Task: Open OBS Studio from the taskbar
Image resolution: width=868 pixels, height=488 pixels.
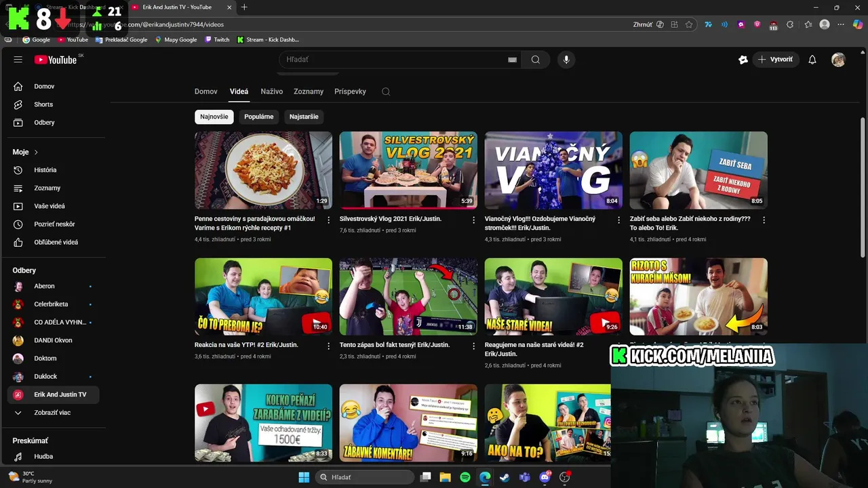Action: coord(564,477)
